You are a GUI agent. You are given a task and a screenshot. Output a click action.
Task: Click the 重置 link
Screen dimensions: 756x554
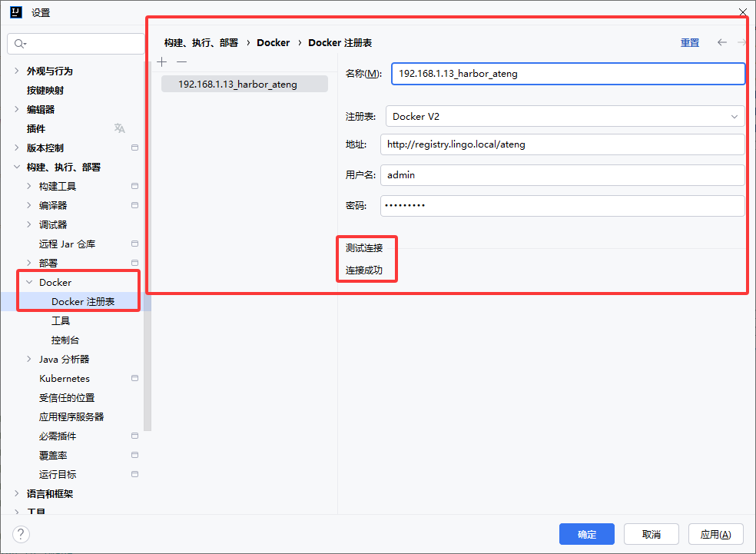(x=689, y=43)
